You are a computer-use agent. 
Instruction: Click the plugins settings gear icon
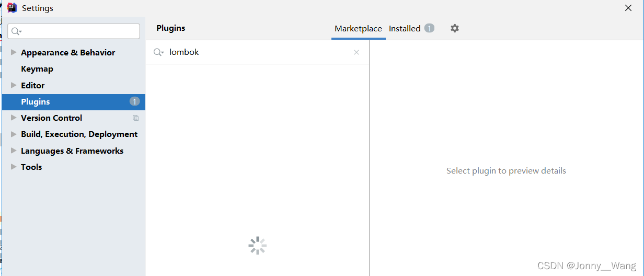pyautogui.click(x=455, y=28)
